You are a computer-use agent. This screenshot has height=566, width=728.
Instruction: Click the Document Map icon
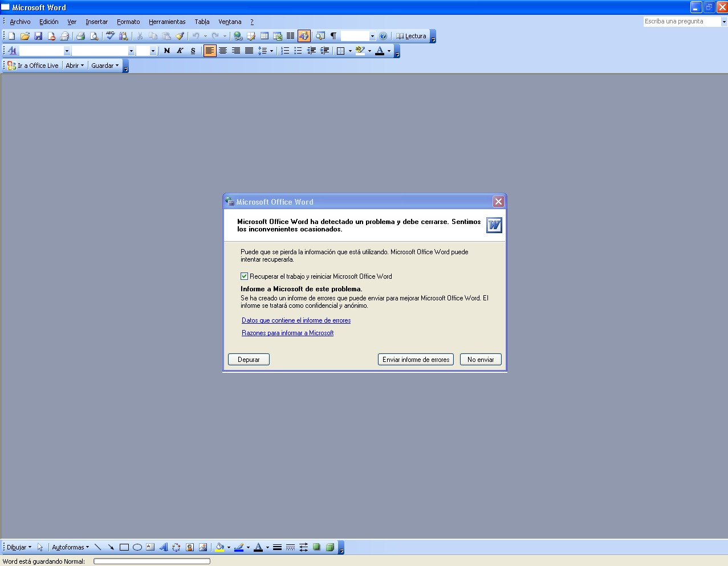click(x=320, y=36)
